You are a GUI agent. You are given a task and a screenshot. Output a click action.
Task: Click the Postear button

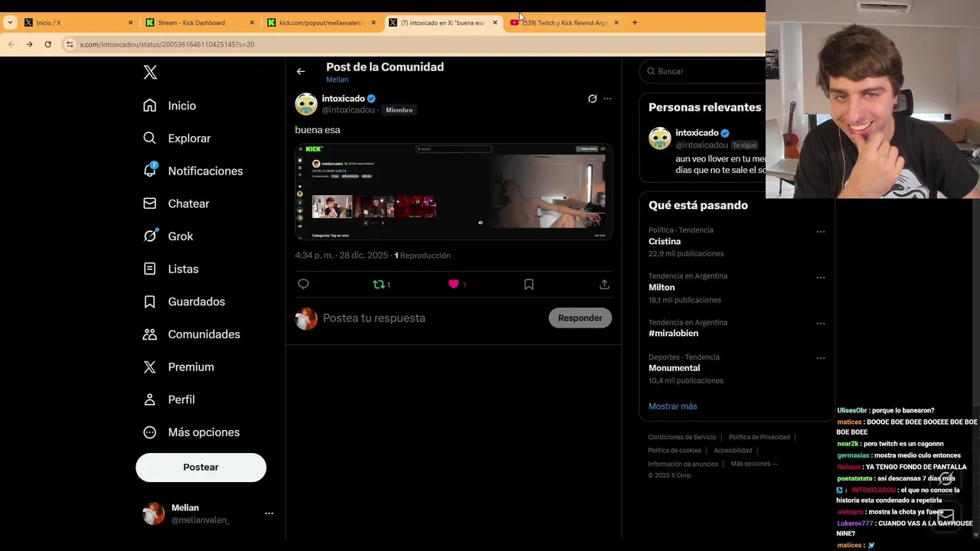coord(201,467)
